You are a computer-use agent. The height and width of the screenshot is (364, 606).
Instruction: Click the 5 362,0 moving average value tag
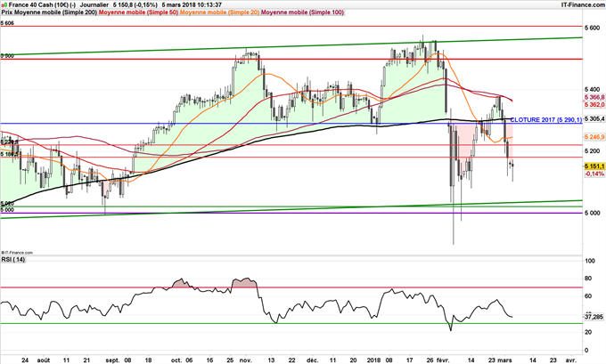pos(594,105)
